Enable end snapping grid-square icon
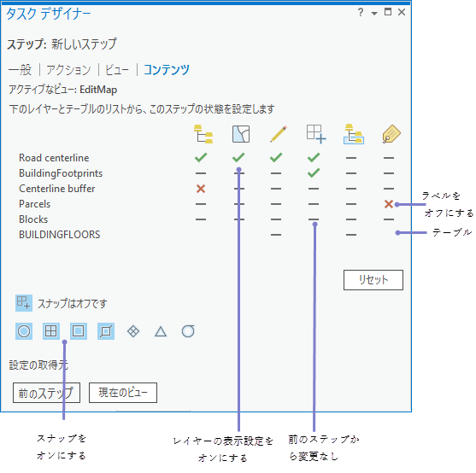The height and width of the screenshot is (473, 476). [x=51, y=331]
